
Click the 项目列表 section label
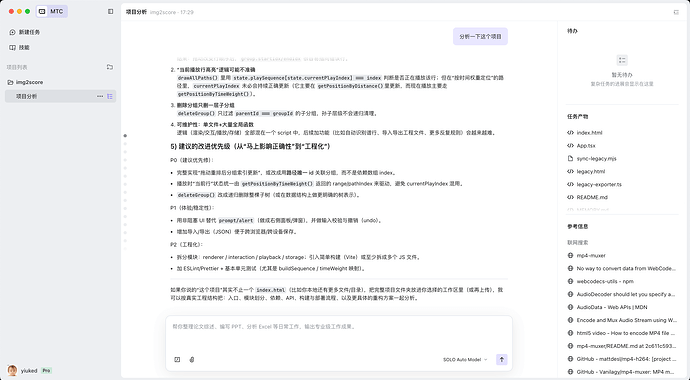17,67
